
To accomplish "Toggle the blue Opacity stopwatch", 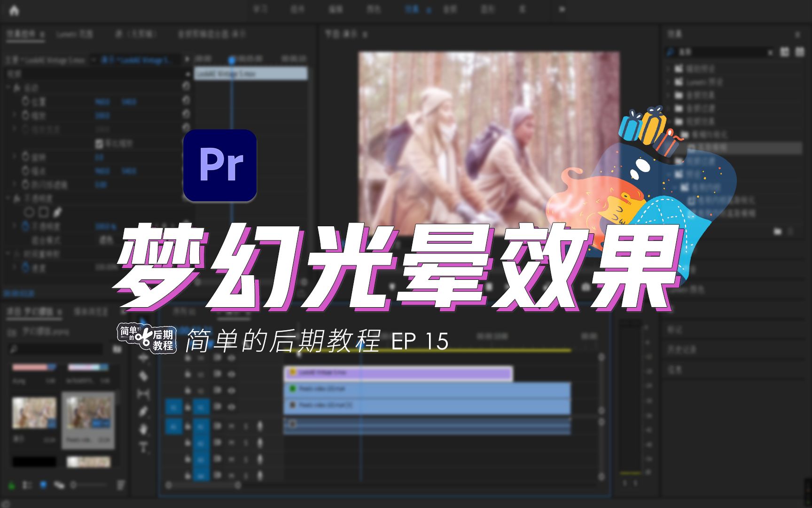I will coord(25,226).
